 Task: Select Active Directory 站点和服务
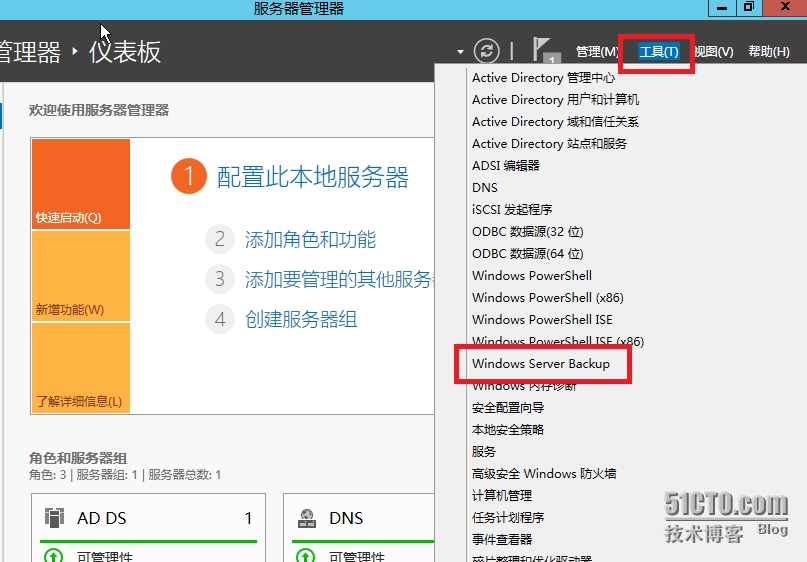click(x=549, y=144)
